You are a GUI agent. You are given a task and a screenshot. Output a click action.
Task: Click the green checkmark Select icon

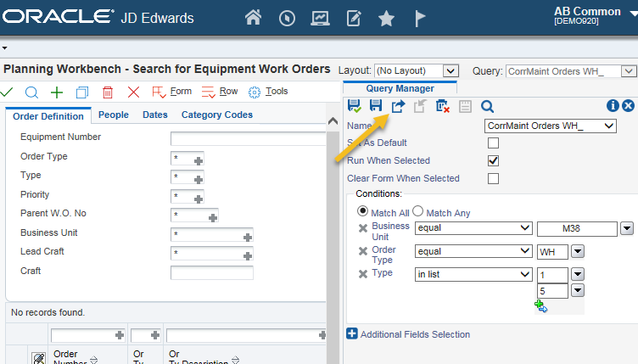7,92
